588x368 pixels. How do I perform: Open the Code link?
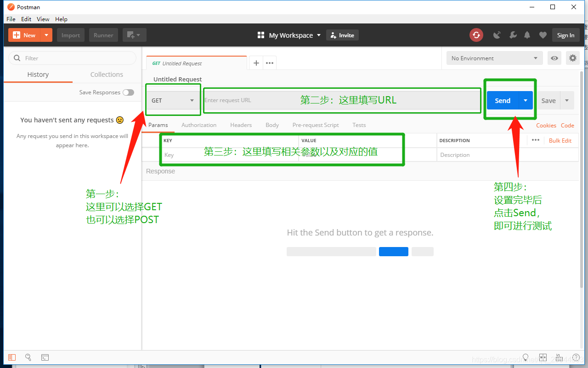point(567,125)
